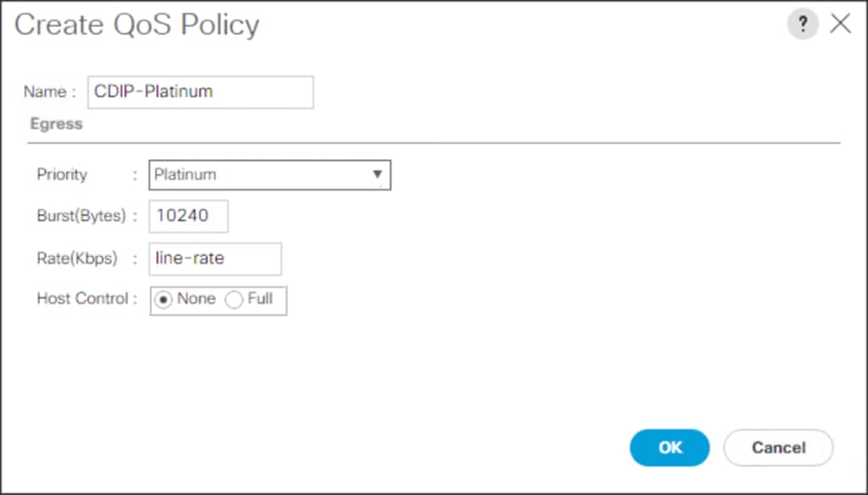
Task: Click the Name field containing CDIP-Platinum
Action: tap(200, 92)
